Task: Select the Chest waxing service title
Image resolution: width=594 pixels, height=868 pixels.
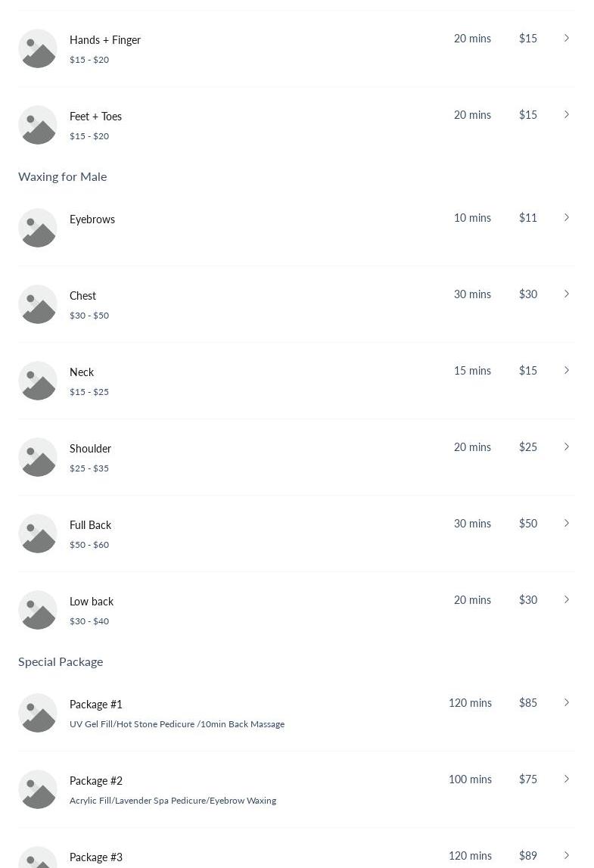Action: coord(83,296)
